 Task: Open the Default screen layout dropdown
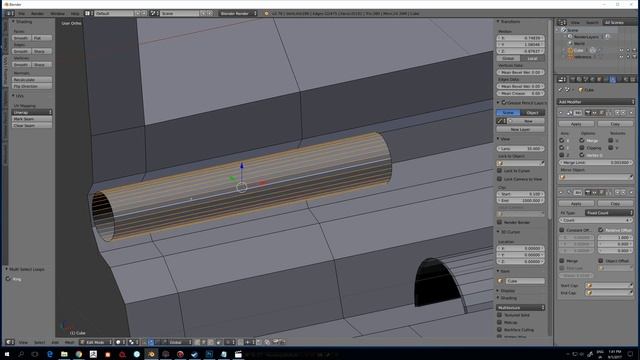coord(115,13)
